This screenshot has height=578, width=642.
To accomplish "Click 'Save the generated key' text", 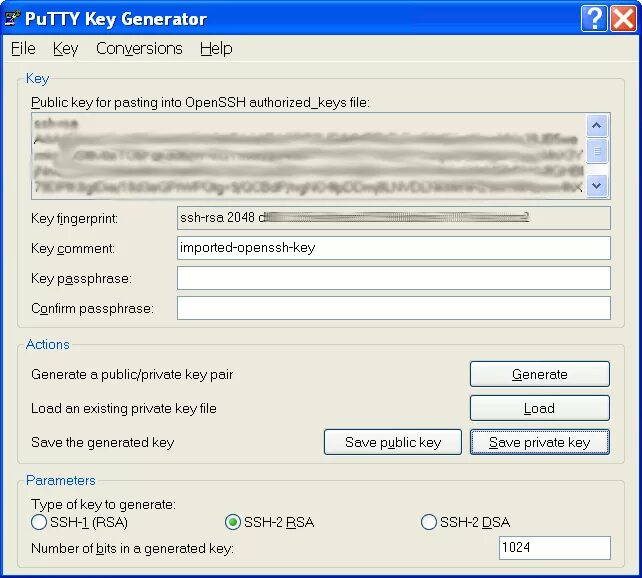I will pos(103,442).
